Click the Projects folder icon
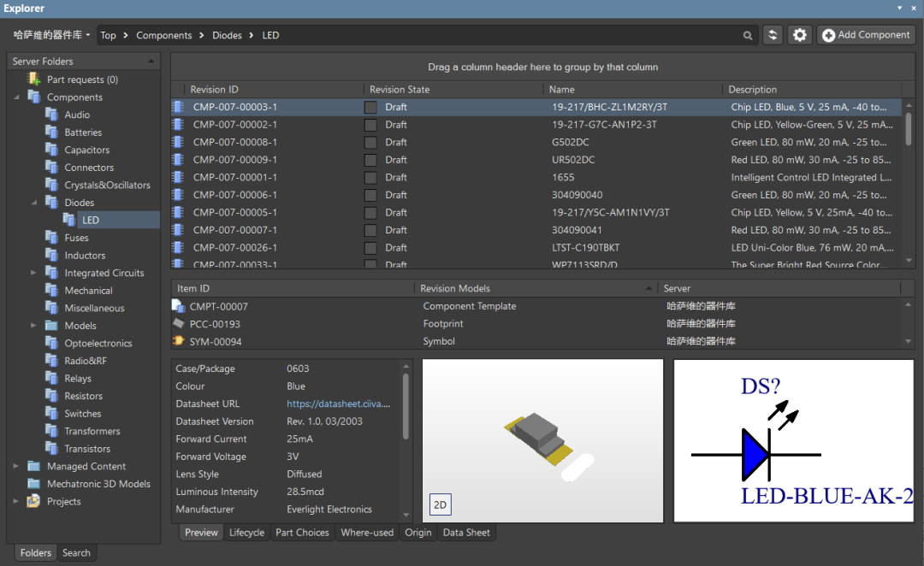 click(33, 501)
